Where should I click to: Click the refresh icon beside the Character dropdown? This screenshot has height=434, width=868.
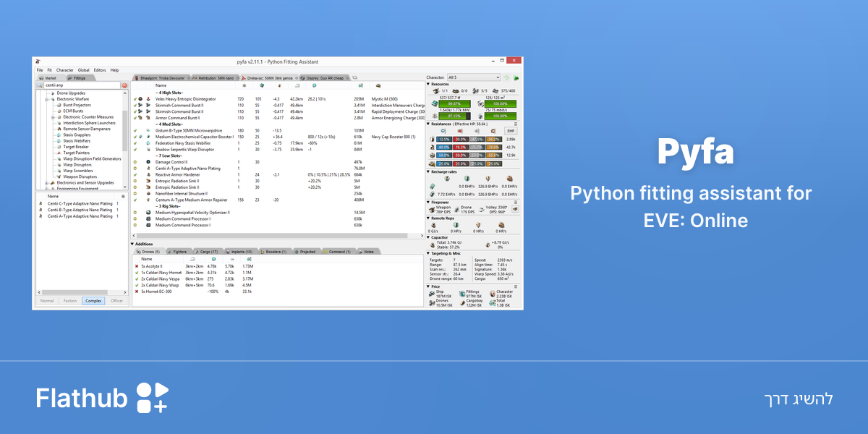point(507,77)
